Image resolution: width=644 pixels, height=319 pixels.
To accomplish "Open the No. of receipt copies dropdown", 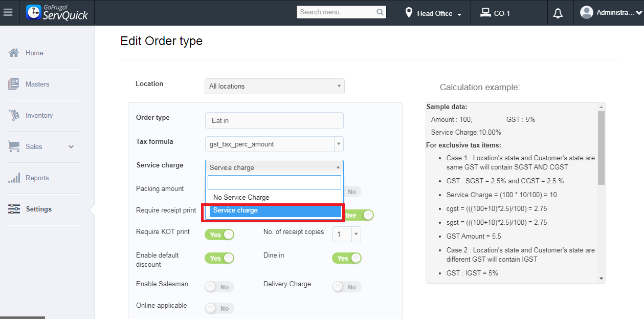I will pos(347,235).
